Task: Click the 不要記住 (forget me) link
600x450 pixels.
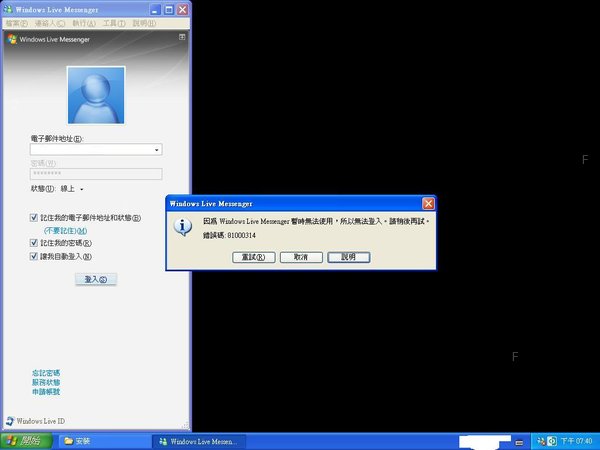Action: (65, 231)
